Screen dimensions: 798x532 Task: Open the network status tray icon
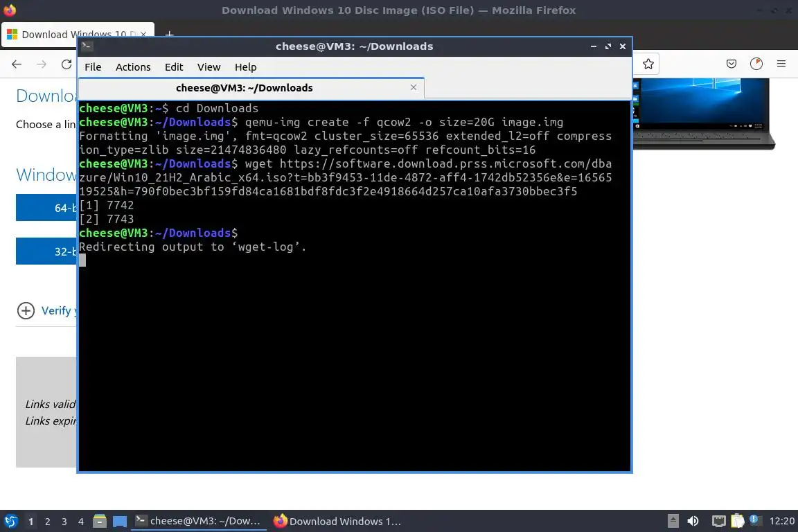click(718, 521)
